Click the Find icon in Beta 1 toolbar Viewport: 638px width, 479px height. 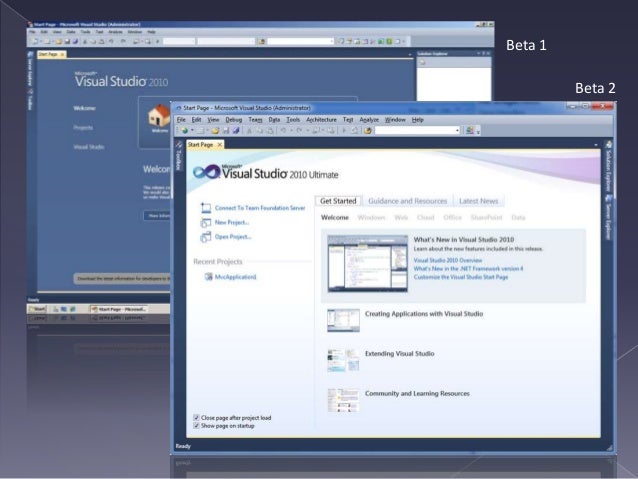click(x=261, y=42)
